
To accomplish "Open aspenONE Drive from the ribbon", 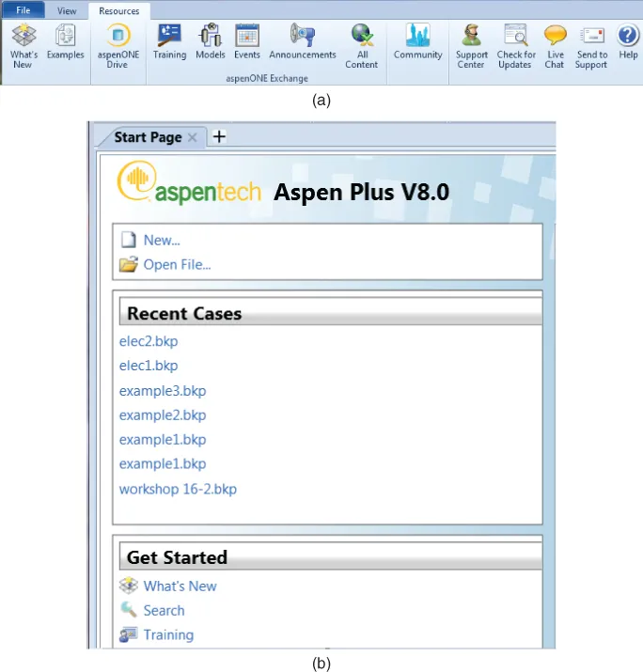I will [x=117, y=38].
